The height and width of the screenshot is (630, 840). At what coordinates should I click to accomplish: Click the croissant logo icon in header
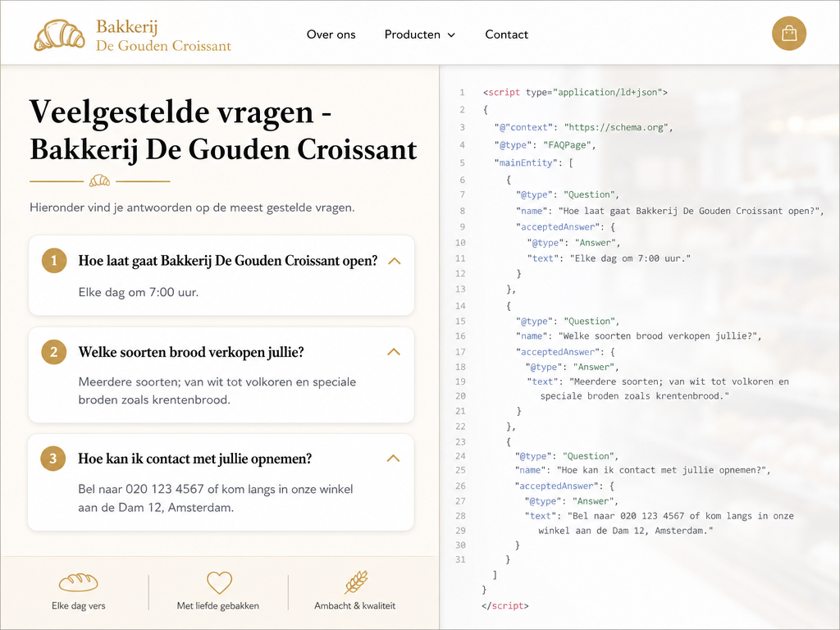[59, 35]
